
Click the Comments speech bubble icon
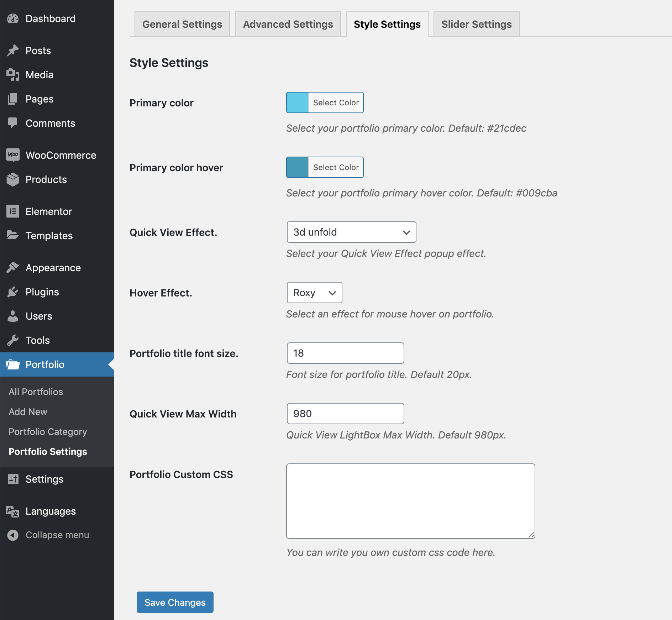coord(13,123)
